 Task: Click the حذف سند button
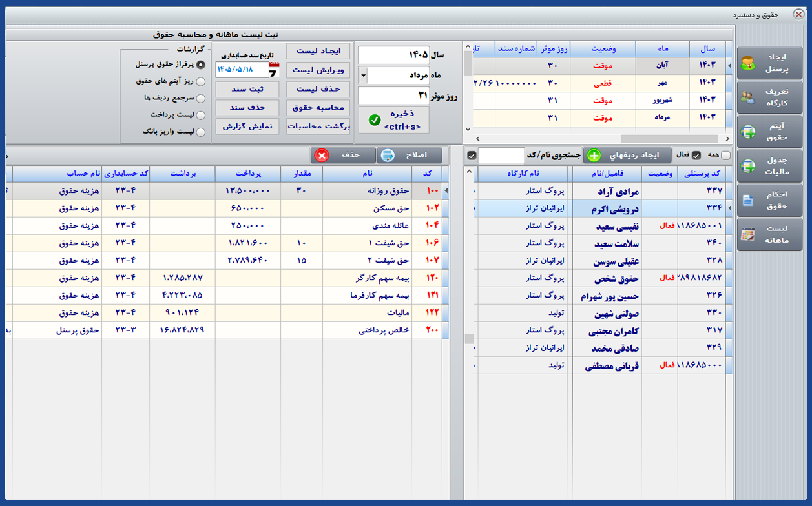[247, 107]
